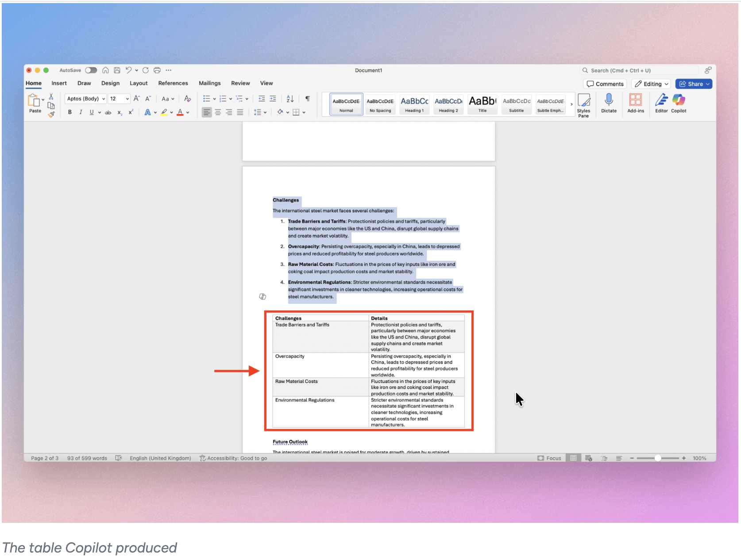Open the underline style dropdown
The height and width of the screenshot is (560, 741).
(x=100, y=112)
